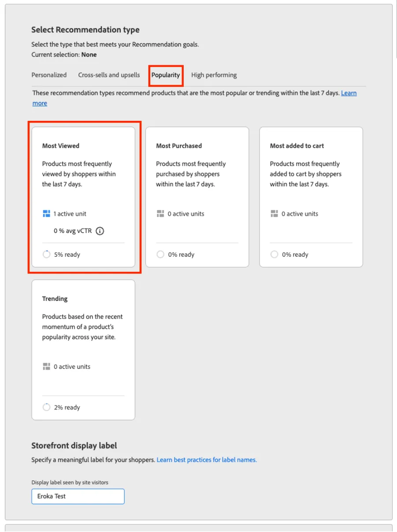Open the avg vCTR info icon
This screenshot has width=397, height=532.
(100, 231)
